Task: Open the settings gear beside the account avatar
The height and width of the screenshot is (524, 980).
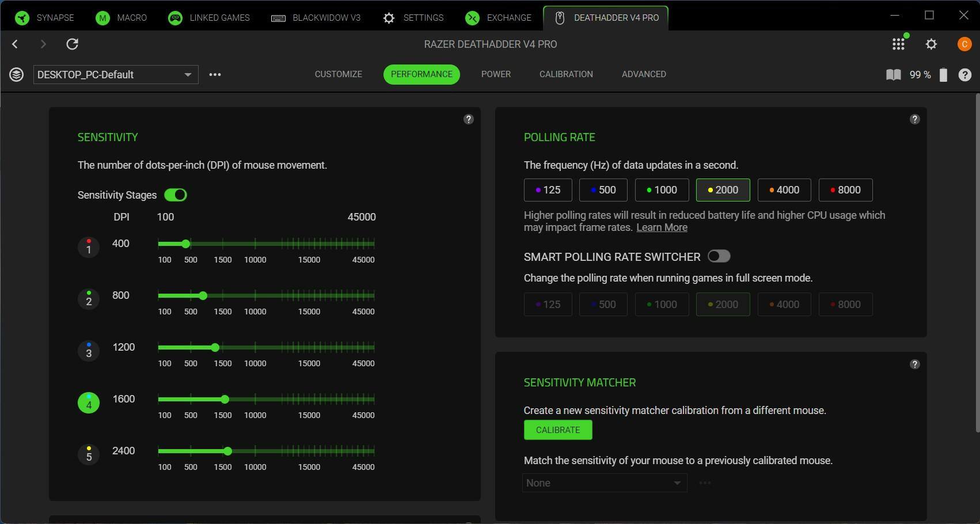Action: tap(931, 44)
